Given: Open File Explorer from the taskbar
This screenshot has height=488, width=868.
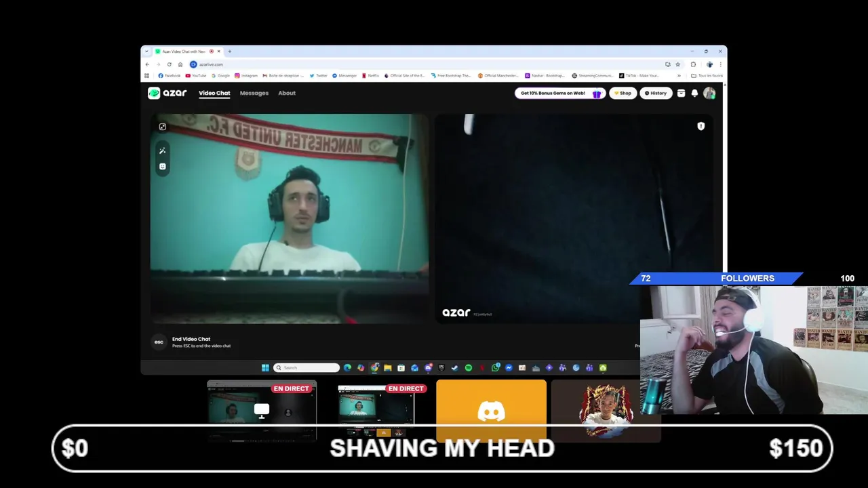Looking at the screenshot, I should (388, 367).
